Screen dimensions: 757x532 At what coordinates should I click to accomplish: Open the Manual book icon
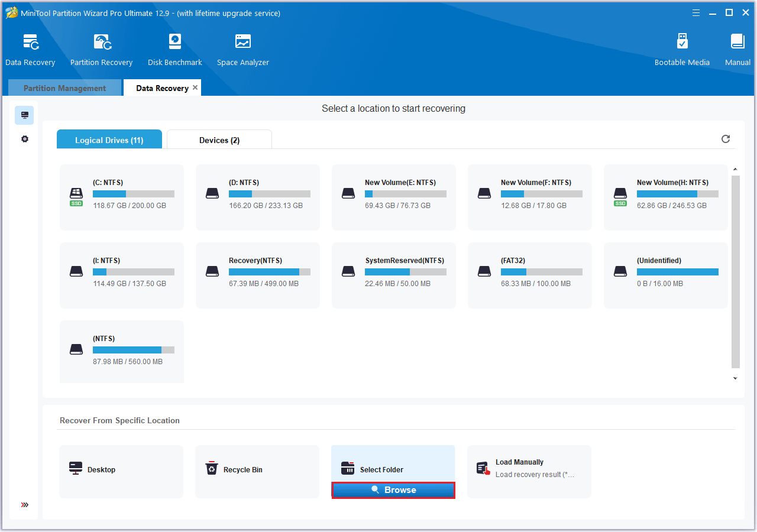[737, 43]
